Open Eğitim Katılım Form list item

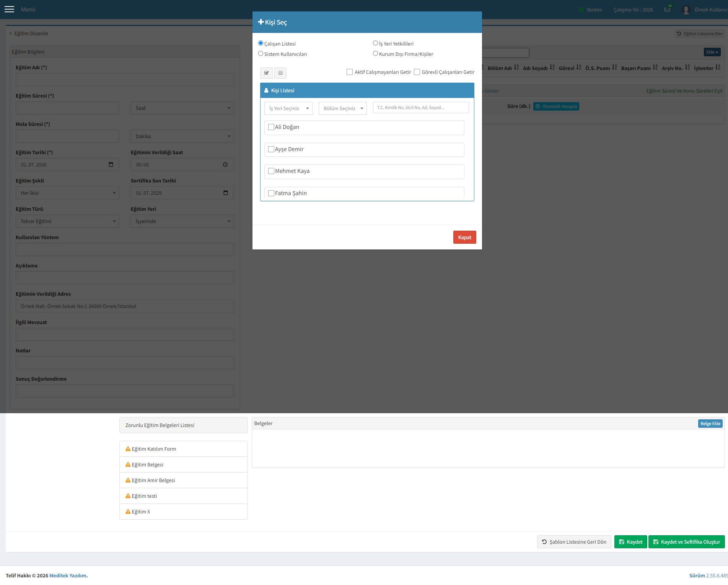click(x=184, y=449)
